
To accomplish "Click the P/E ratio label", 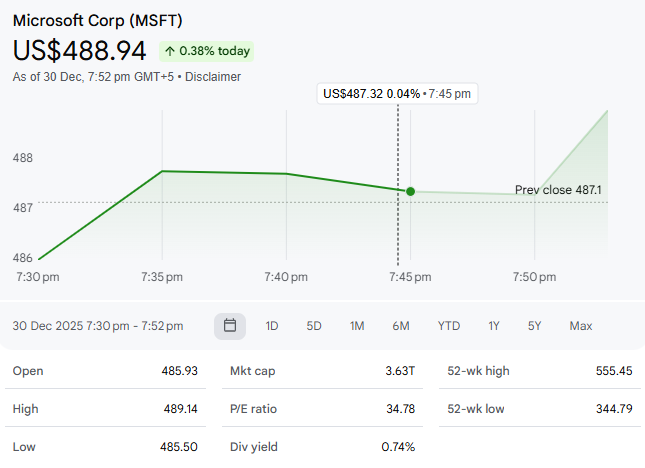I will pos(253,409).
